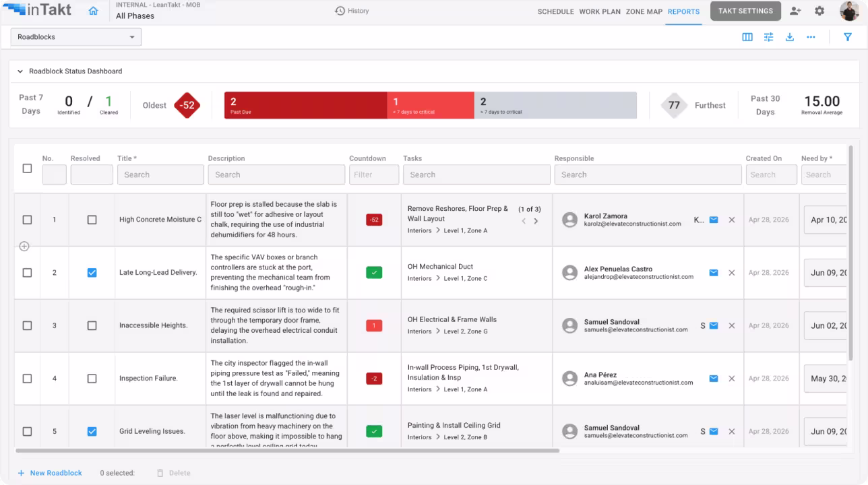Email Ana Pérez via envelope icon

click(x=714, y=379)
